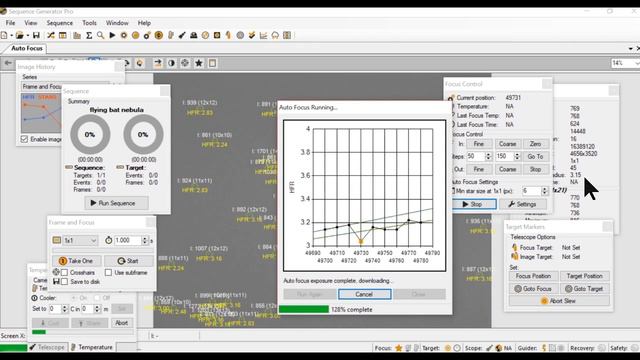Click the Focus star icon in status bar
Image resolution: width=640 pixels, height=360 pixels.
[x=399, y=348]
